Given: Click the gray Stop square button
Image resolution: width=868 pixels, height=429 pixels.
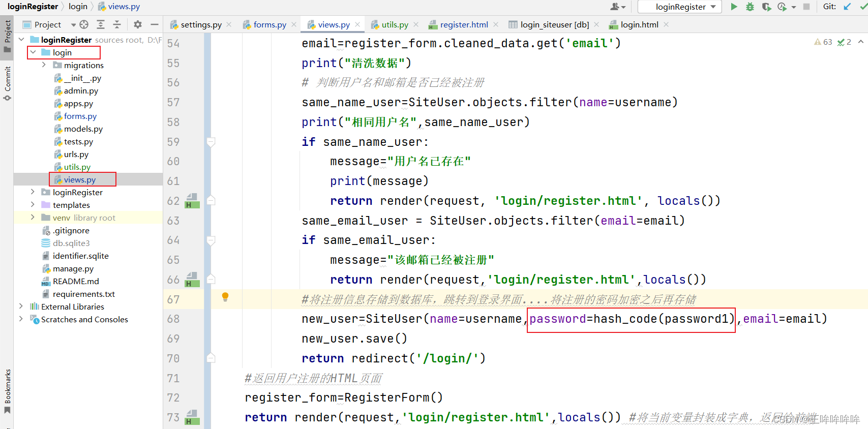Looking at the screenshot, I should (806, 7).
